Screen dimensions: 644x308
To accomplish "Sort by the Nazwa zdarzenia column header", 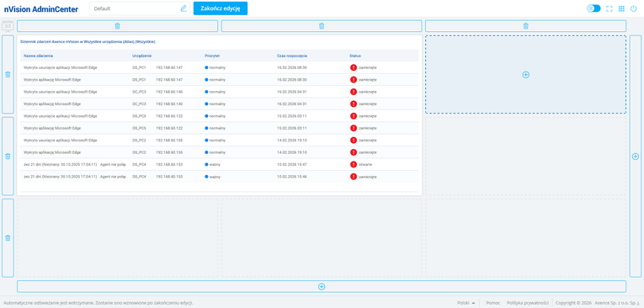I will coord(38,56).
